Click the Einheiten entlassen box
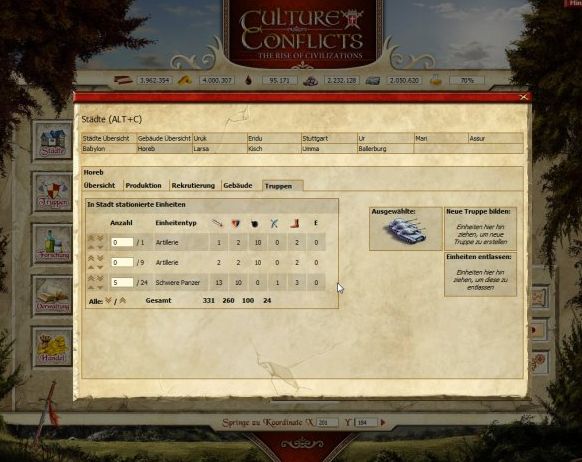Viewport: 582px width, 462px height. [480, 274]
